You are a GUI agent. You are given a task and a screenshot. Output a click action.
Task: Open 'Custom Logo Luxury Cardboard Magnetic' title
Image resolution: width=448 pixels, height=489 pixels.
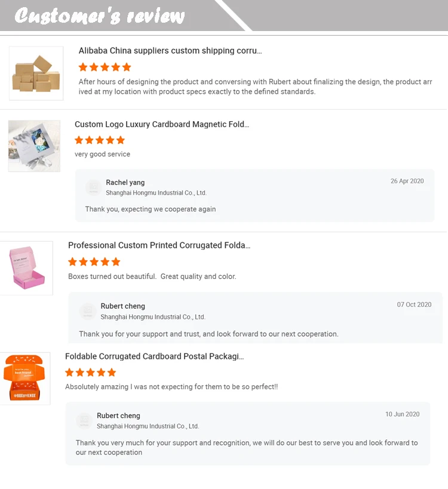coord(162,124)
